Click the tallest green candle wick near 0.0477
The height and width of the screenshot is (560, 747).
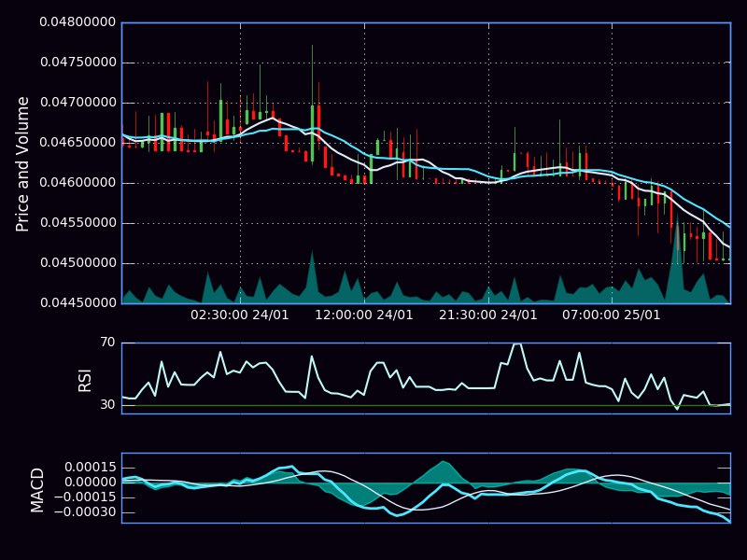(313, 76)
